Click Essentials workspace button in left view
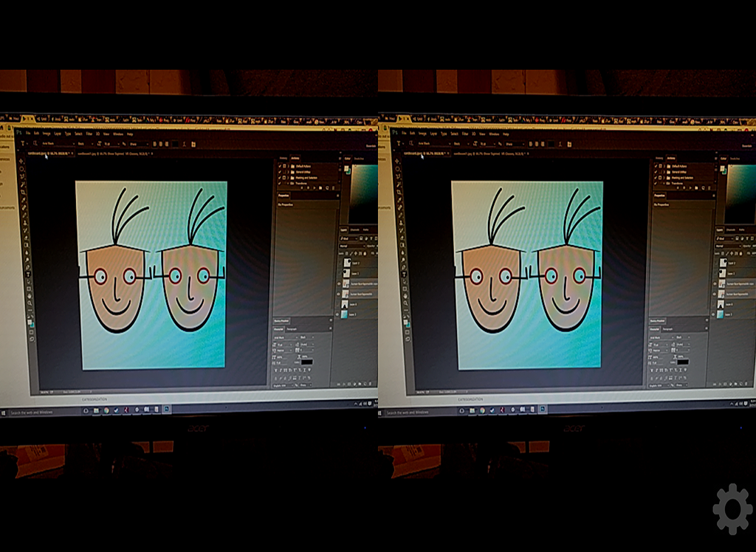The height and width of the screenshot is (552, 756). tap(371, 146)
